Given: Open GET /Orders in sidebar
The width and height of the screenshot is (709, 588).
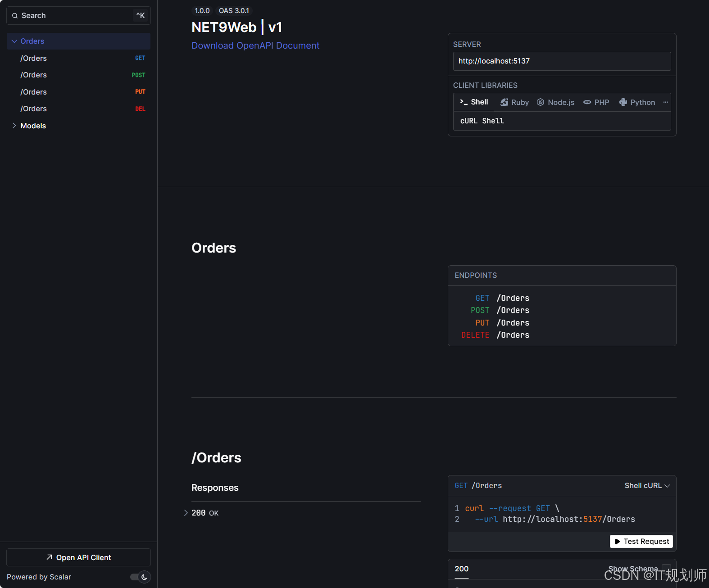Looking at the screenshot, I should coord(78,58).
